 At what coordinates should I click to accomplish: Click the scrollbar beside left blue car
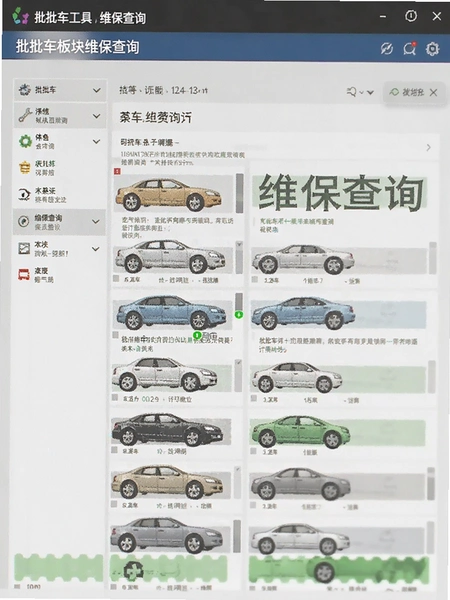(239, 302)
